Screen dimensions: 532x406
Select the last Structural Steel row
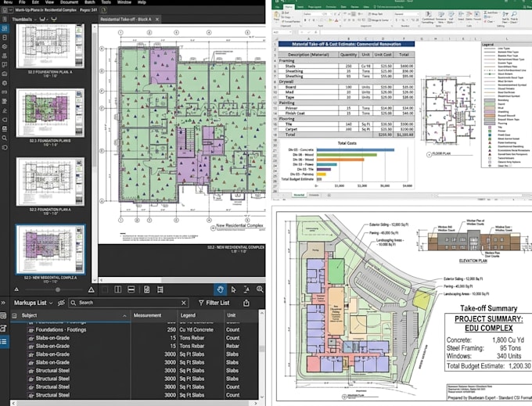[135, 395]
